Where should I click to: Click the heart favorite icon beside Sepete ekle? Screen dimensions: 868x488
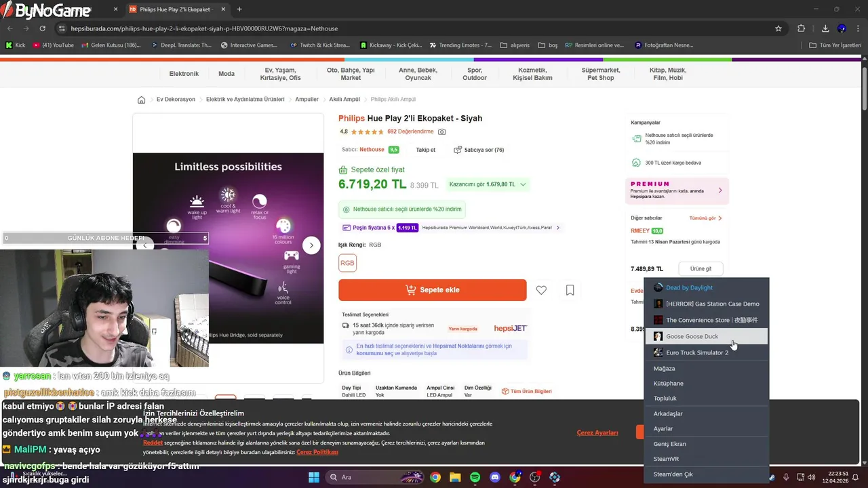pos(541,290)
